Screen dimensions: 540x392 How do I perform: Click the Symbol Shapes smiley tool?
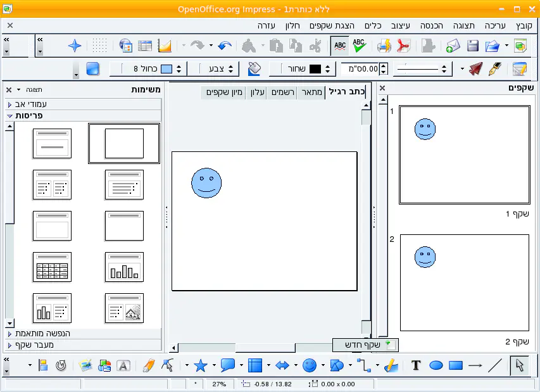tap(310, 365)
